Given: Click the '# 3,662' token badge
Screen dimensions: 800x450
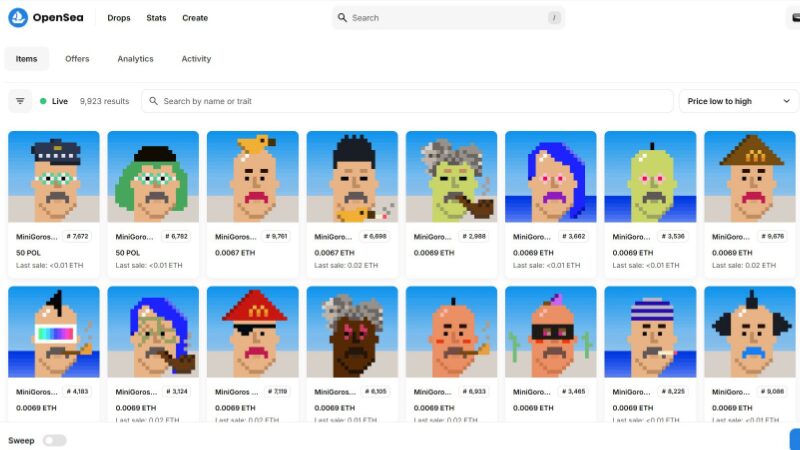Looking at the screenshot, I should (x=573, y=236).
